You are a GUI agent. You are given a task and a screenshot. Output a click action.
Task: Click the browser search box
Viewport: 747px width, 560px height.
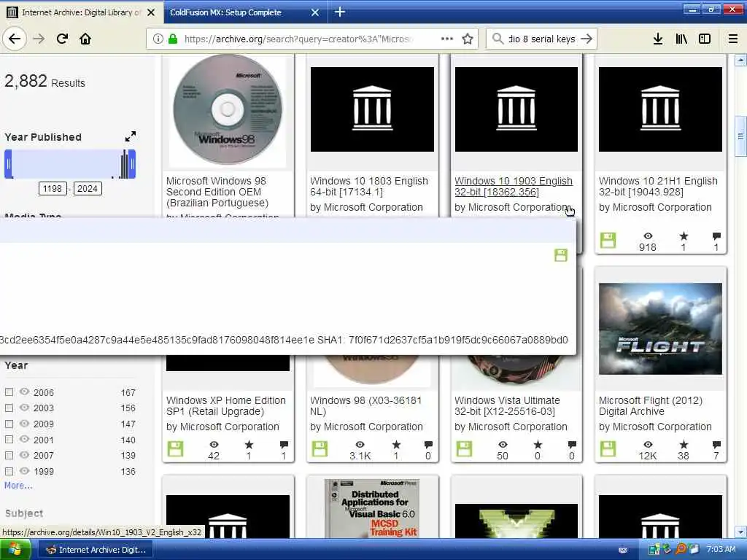(542, 39)
